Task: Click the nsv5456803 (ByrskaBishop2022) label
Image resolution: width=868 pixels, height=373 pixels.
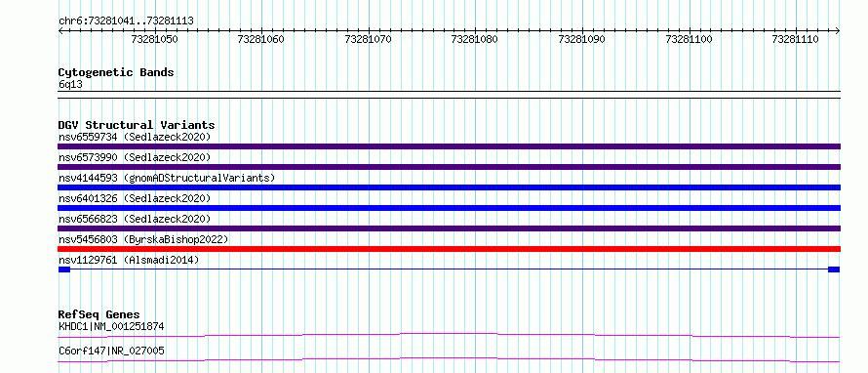Action: (x=143, y=239)
